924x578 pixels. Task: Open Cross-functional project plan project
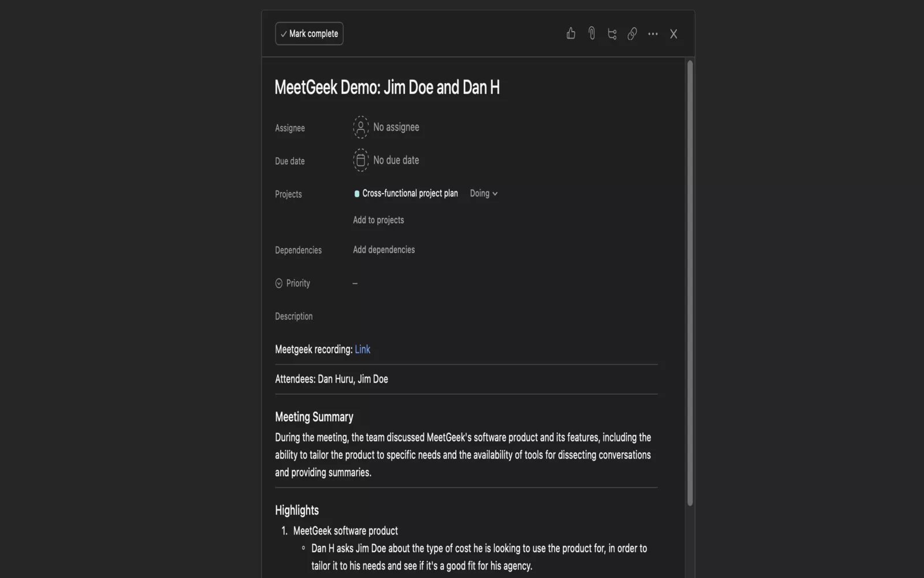(410, 194)
